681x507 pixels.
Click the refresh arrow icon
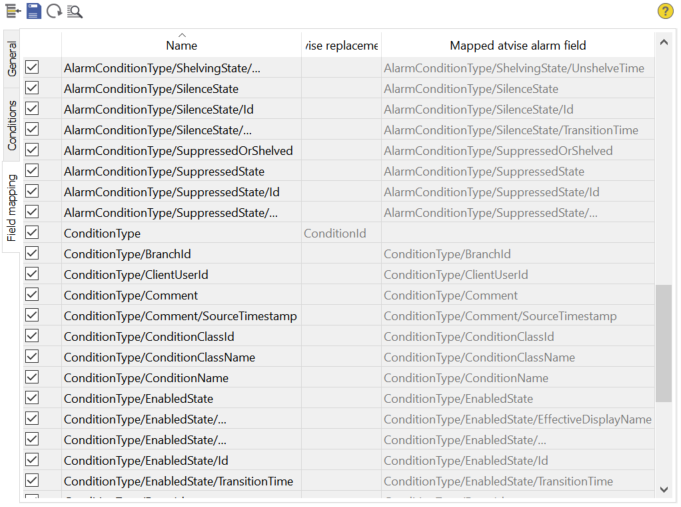[53, 11]
